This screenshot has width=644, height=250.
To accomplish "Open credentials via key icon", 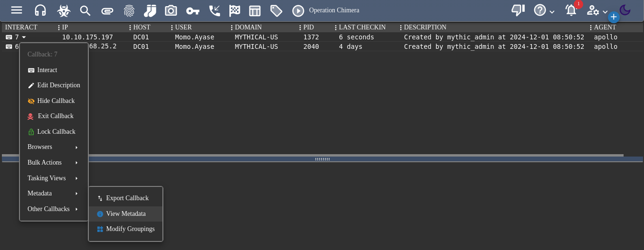I will coord(192,10).
